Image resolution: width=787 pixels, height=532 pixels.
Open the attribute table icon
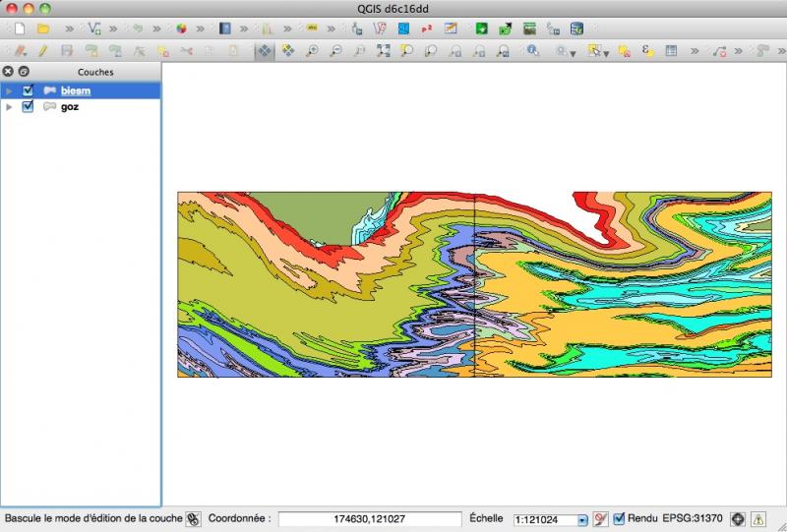coord(671,50)
